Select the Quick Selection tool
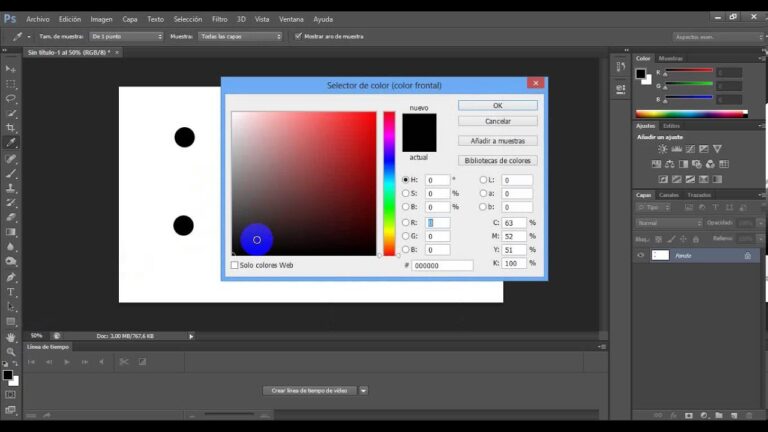This screenshot has width=768, height=432. [10, 113]
